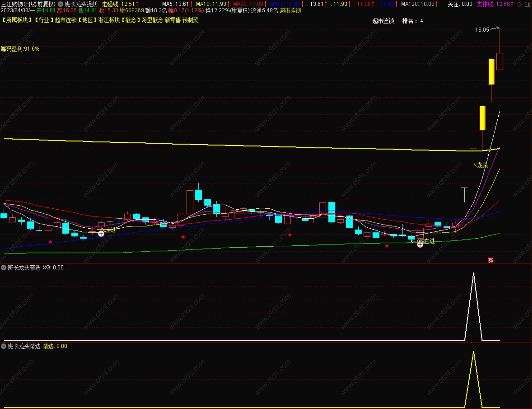Open the 超市连锁 industry link in the info line
Viewport: 532px width, 409px height.
(x=290, y=11)
